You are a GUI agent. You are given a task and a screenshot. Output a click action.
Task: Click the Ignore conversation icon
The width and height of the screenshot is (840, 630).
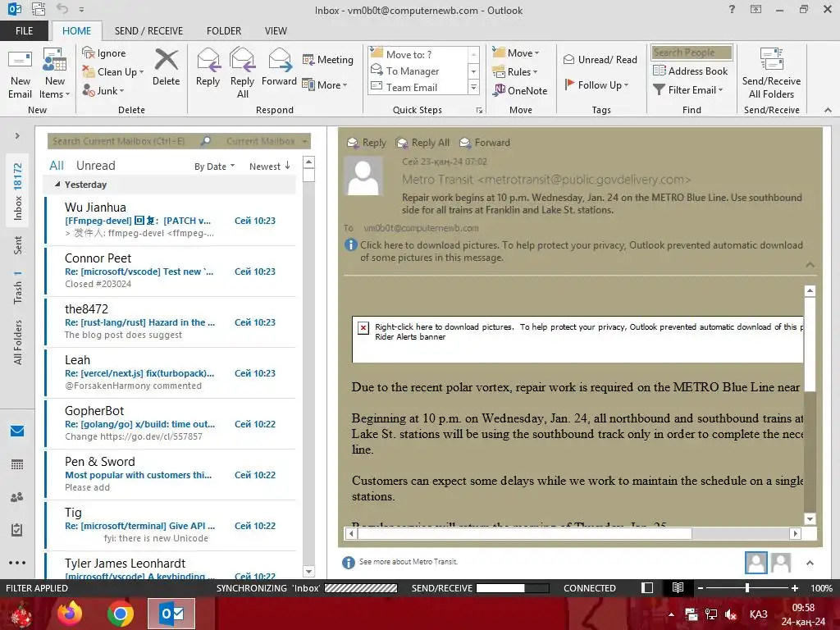point(89,52)
